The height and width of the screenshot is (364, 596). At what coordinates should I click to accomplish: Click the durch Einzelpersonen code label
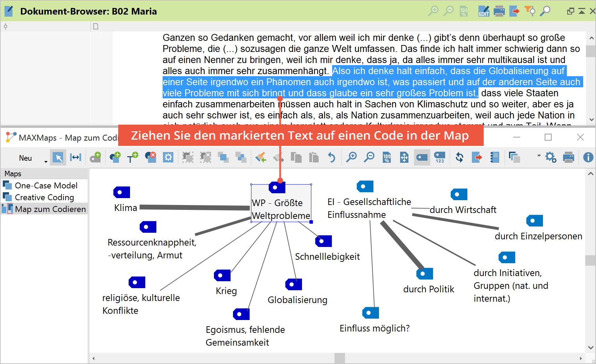coord(538,236)
